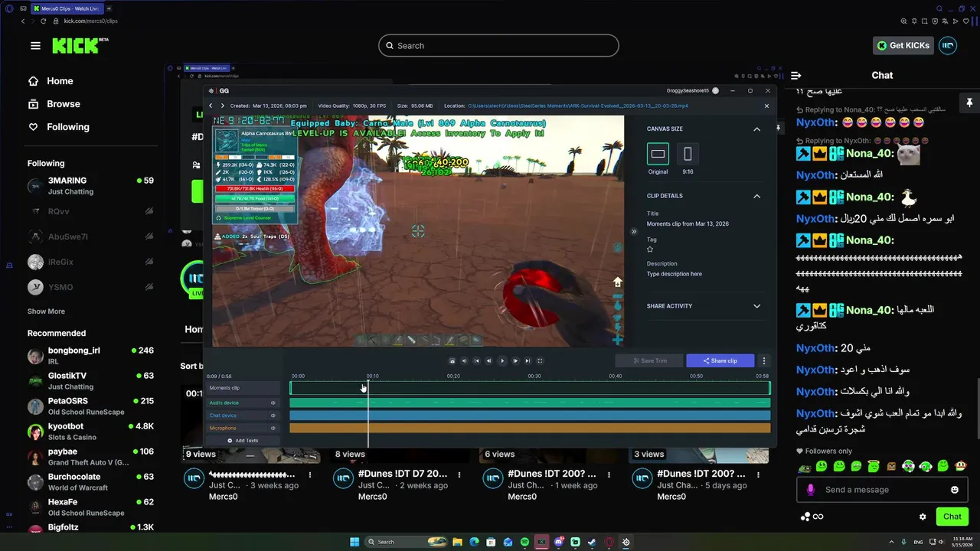
Task: Open options for 3 weeks ago clip
Action: tap(310, 474)
